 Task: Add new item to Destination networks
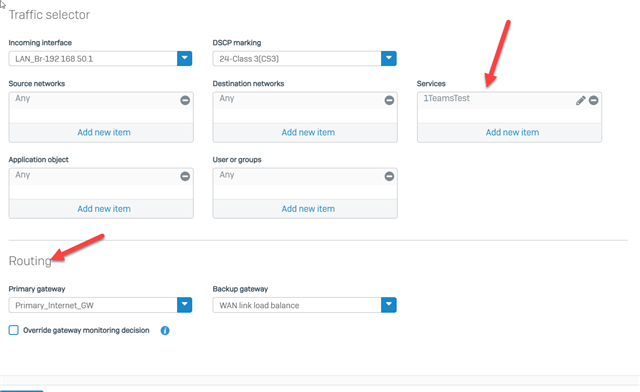pos(308,132)
